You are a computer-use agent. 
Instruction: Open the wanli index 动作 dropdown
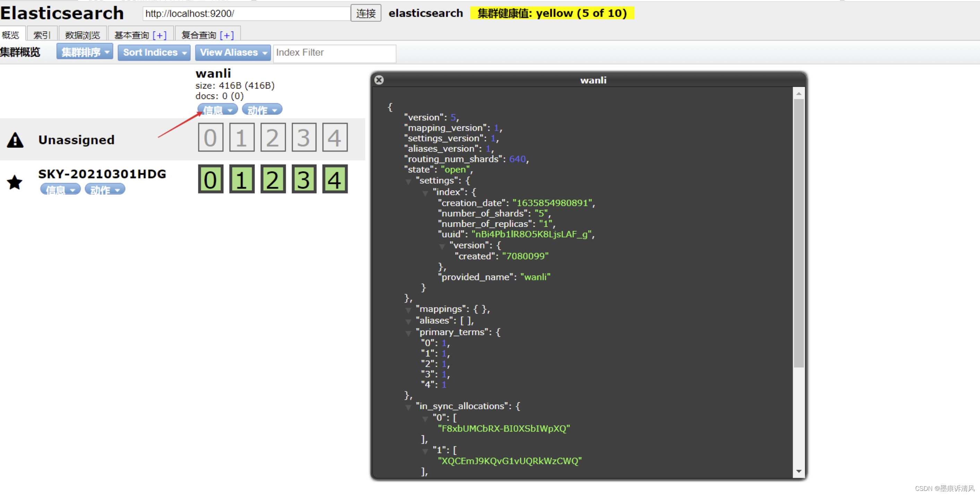coord(262,110)
